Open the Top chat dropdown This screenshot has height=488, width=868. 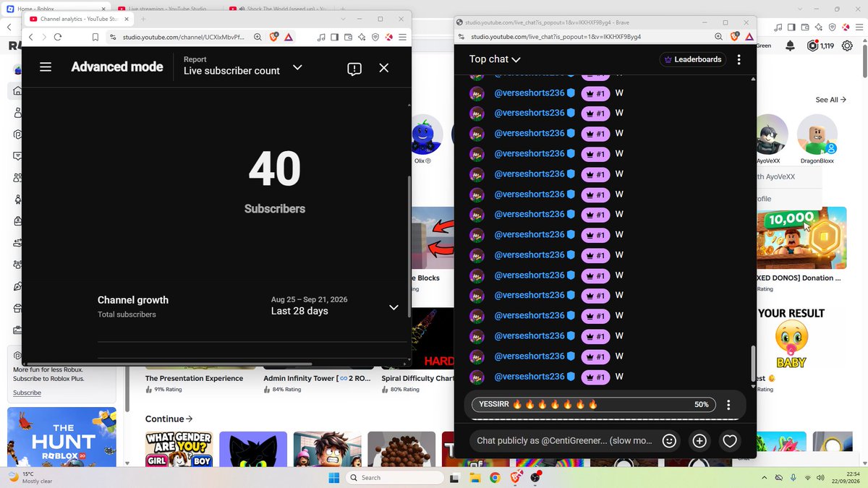pyautogui.click(x=495, y=59)
